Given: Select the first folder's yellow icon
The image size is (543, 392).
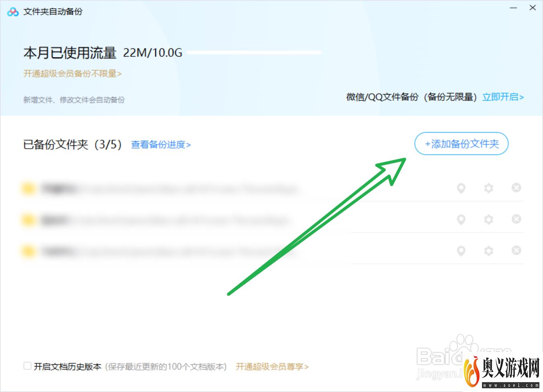Looking at the screenshot, I should coord(28,188).
